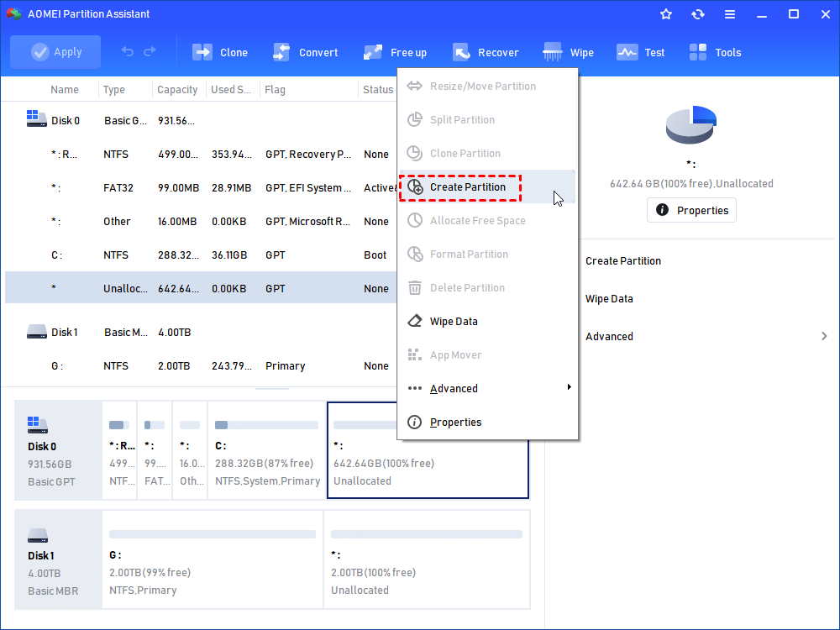Sort by Name column header

click(65, 90)
